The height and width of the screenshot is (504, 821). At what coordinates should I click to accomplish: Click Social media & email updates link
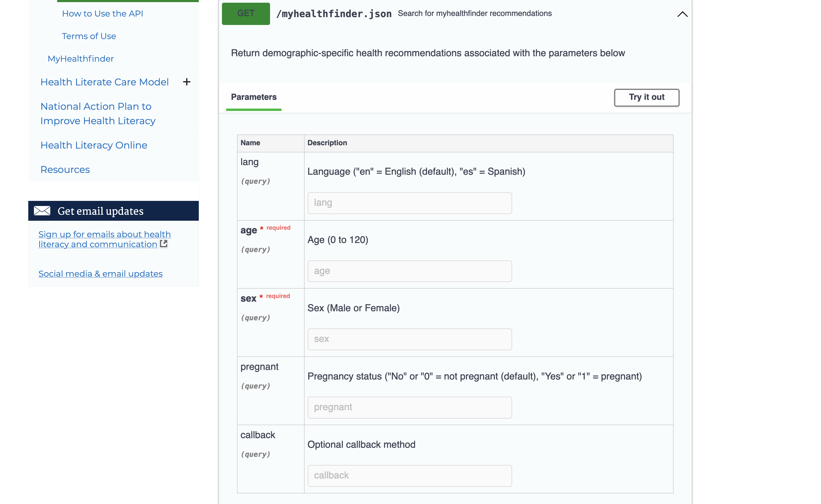click(100, 274)
